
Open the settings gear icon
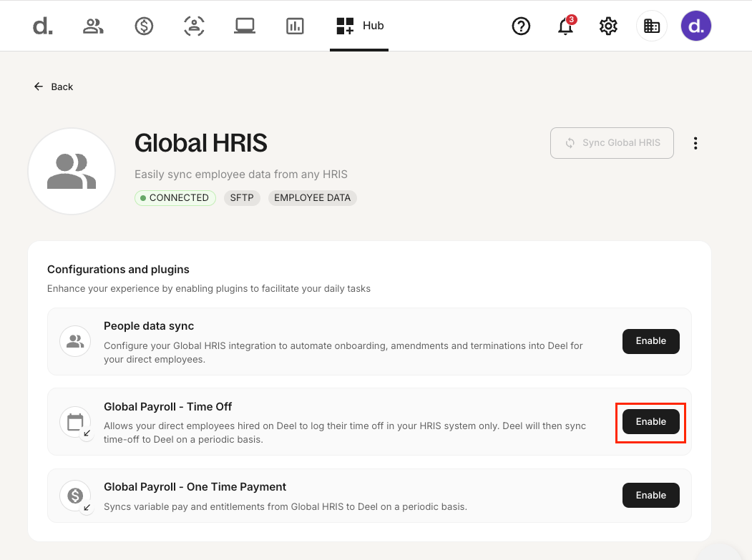(x=608, y=26)
